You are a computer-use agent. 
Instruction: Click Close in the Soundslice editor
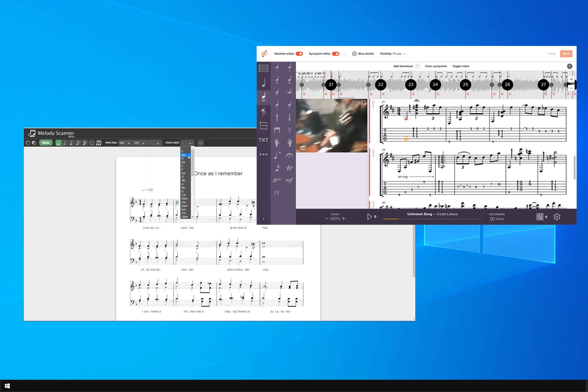coord(552,54)
